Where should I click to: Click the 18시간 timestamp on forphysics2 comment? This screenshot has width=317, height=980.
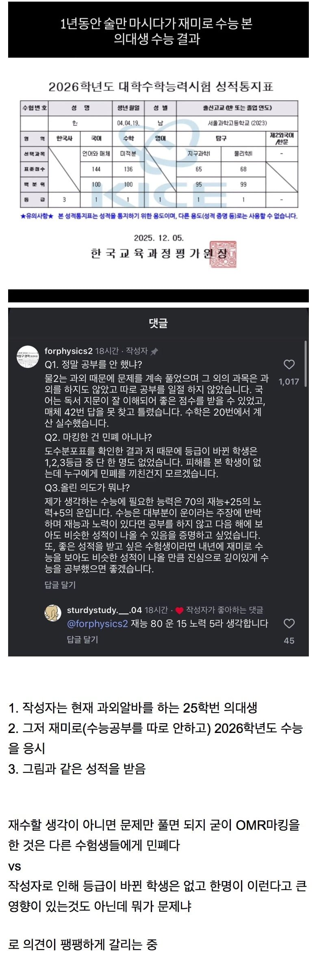click(107, 351)
